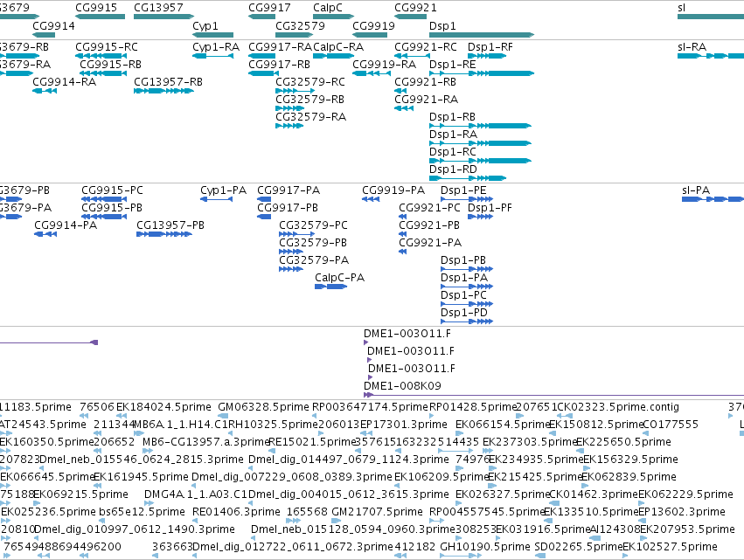Viewport: 744px width, 560px height.
Task: Click the sl-RA transcript label
Action: tap(692, 47)
